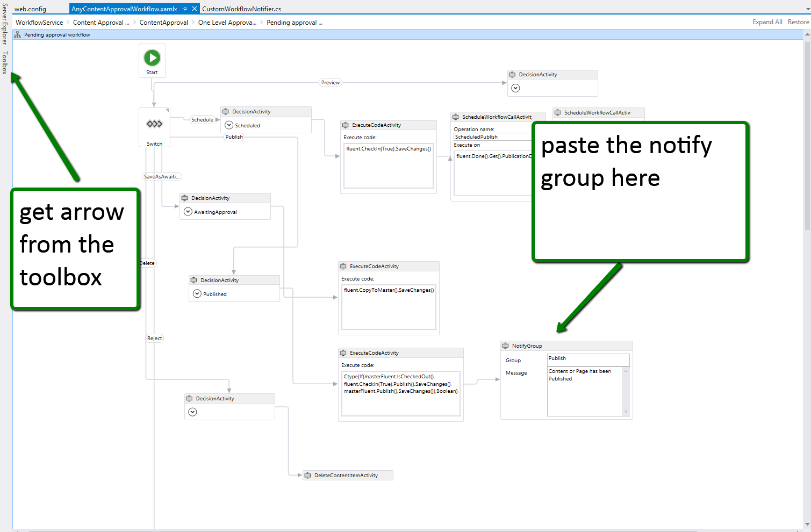
Task: Click the fluent.CopyToMaster code box
Action: pyautogui.click(x=389, y=307)
